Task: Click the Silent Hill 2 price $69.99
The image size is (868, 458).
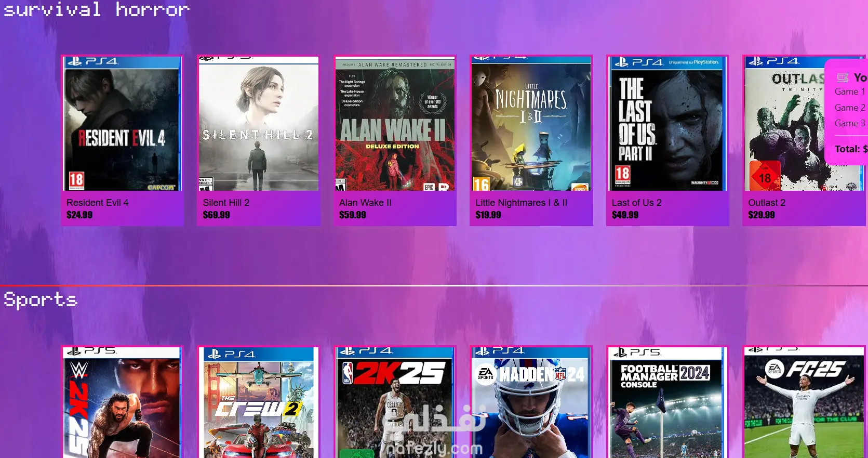Action: (217, 215)
